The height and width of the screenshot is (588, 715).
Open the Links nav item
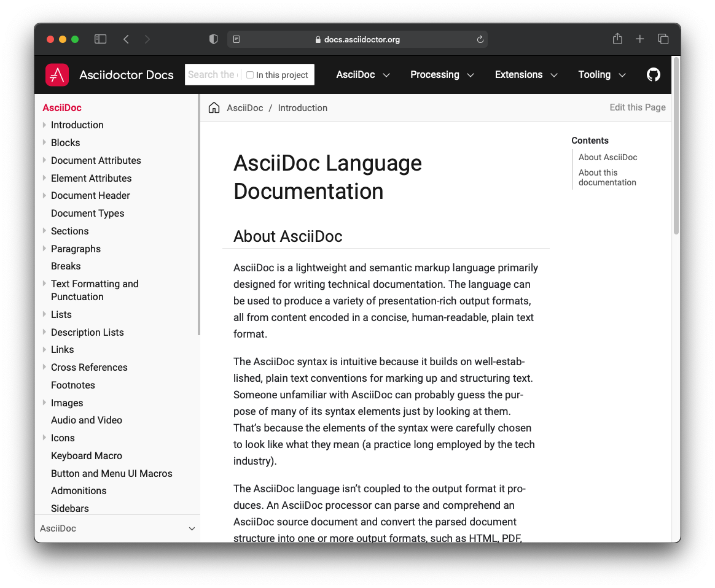coord(63,349)
